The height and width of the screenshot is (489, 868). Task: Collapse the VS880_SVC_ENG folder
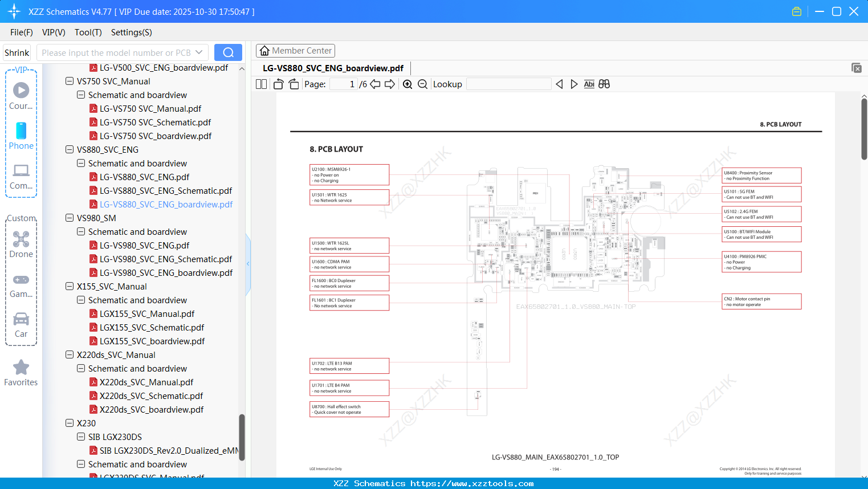pyautogui.click(x=69, y=149)
